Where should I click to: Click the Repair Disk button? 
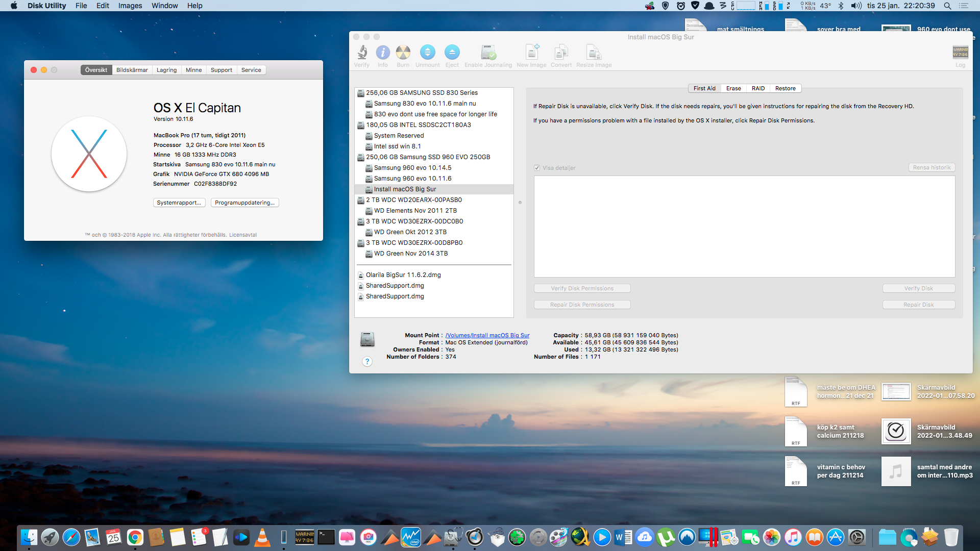point(919,305)
